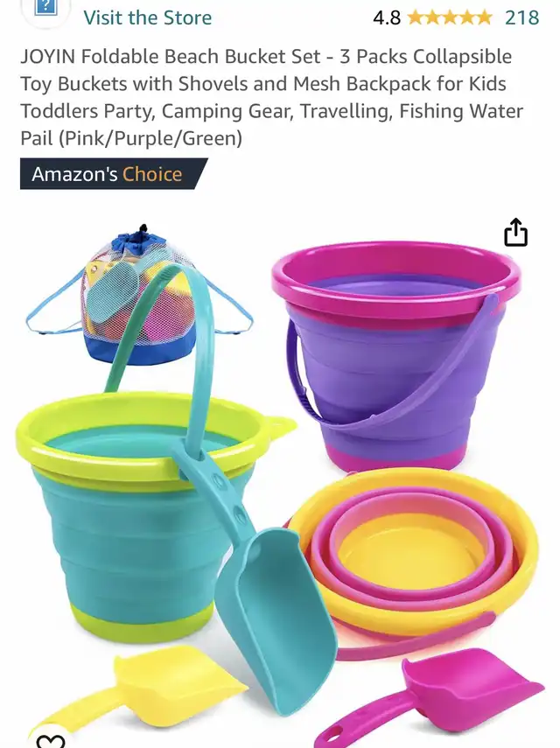Open the brand store logo icon
Viewport: 560px width, 748px height.
tap(45, 9)
